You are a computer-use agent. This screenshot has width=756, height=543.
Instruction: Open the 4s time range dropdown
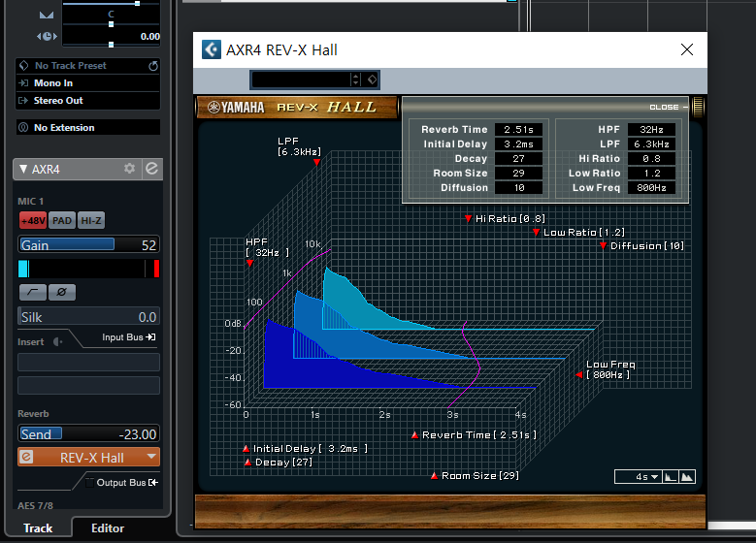pyautogui.click(x=639, y=477)
